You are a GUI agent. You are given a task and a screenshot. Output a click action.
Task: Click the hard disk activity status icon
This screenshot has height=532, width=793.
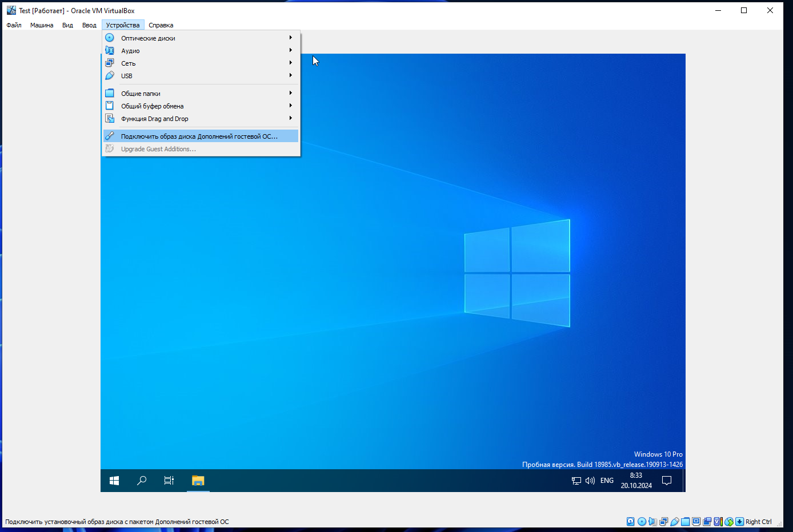coord(631,522)
